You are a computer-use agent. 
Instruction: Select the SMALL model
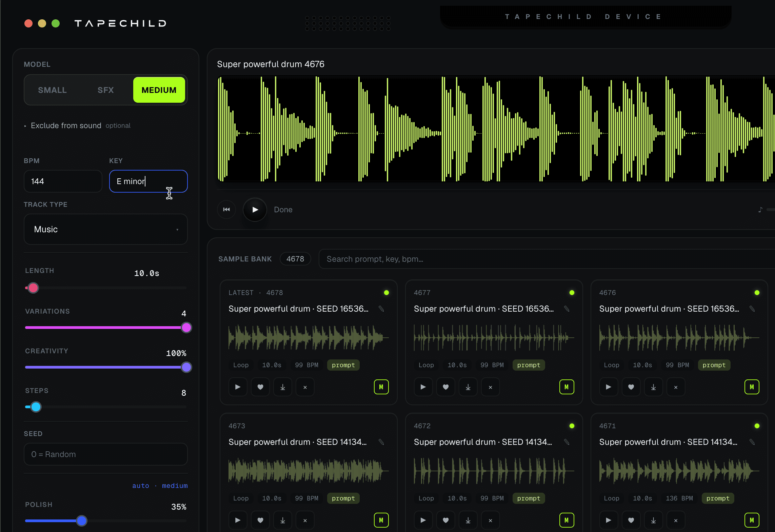[52, 90]
